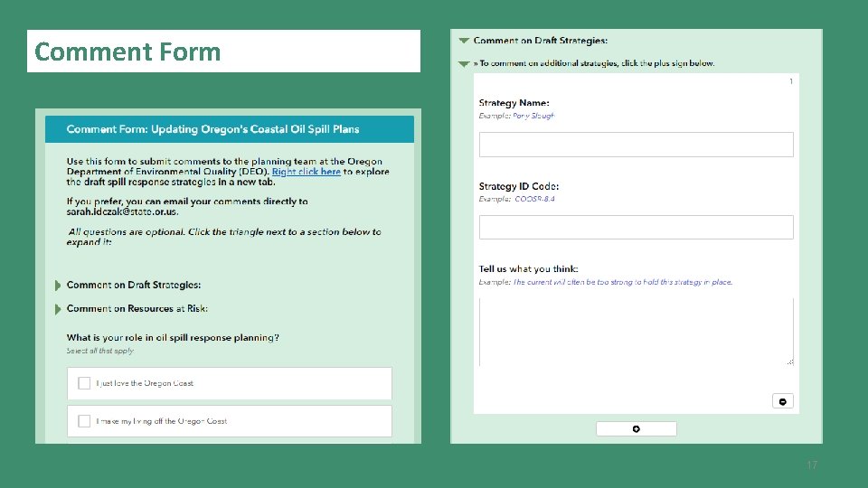Click the "Comment Form" slide heading

pyautogui.click(x=127, y=52)
